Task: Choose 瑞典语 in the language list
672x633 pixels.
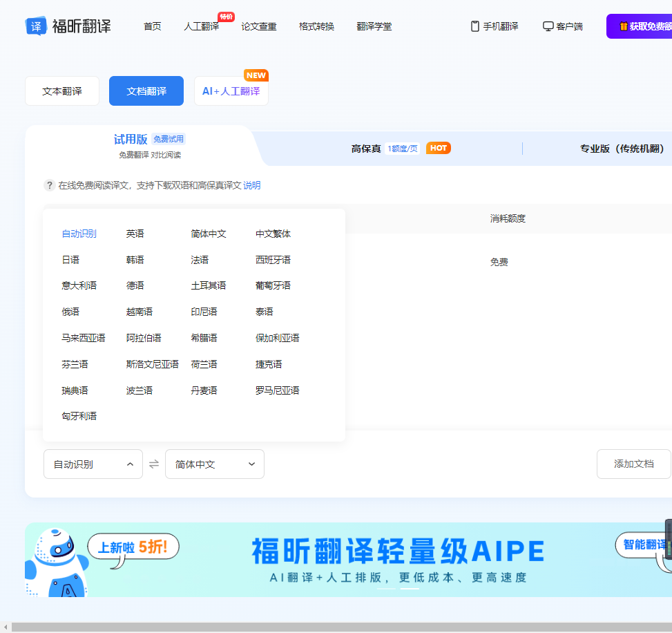Action: click(x=75, y=390)
